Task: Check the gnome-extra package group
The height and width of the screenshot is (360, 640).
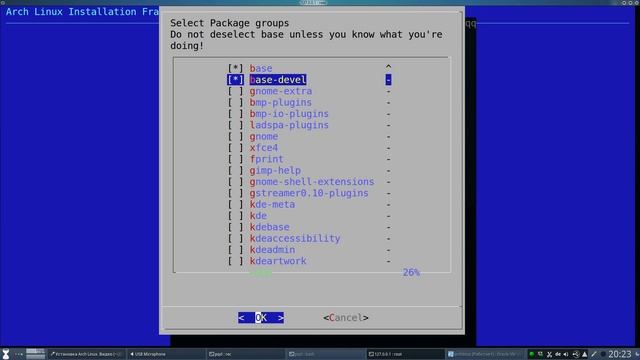Action: pos(235,91)
